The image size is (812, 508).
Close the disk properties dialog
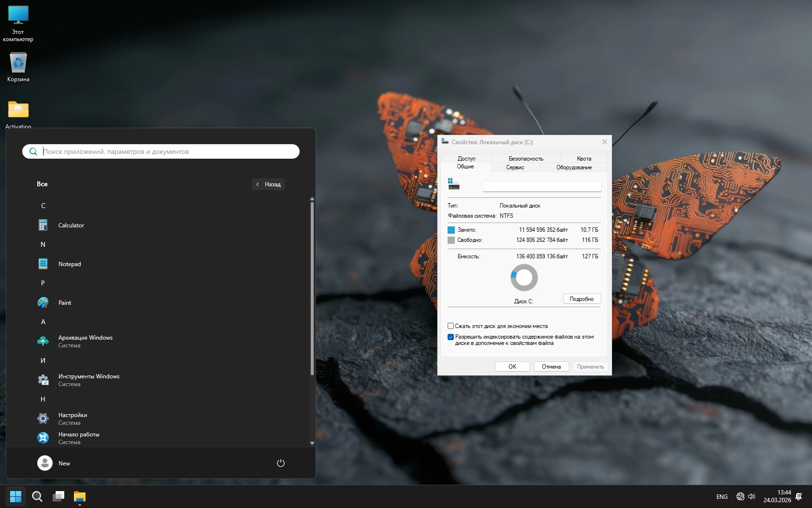pyautogui.click(x=604, y=142)
